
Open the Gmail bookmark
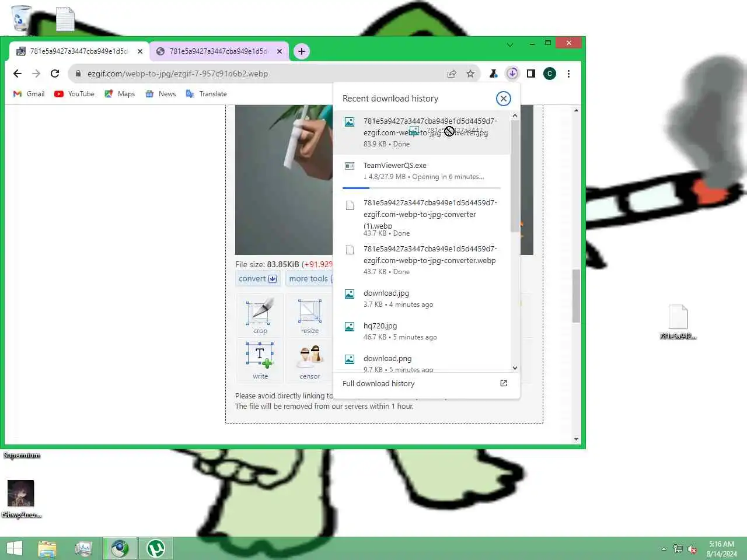[29, 94]
